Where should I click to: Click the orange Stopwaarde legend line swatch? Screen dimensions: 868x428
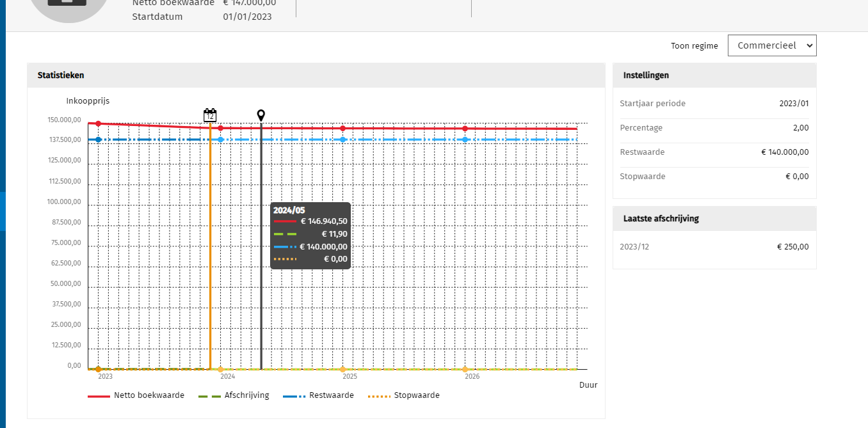click(x=380, y=396)
